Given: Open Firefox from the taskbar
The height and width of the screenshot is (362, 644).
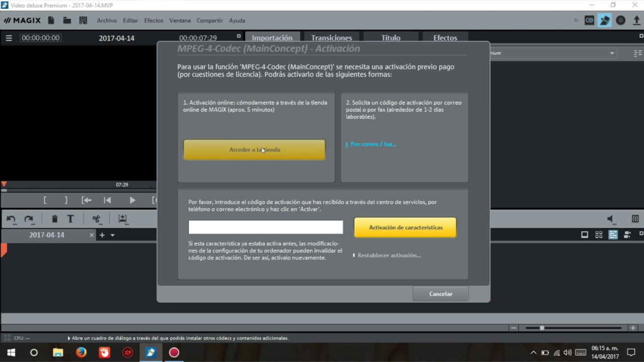Looking at the screenshot, I should point(81,352).
